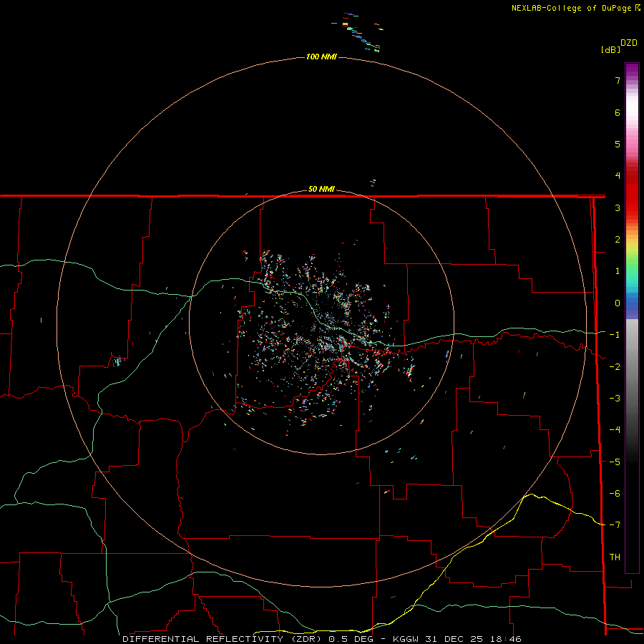Click the -3 tick label on colorbar
Viewport: 644px width, 644px height.
tap(615, 399)
